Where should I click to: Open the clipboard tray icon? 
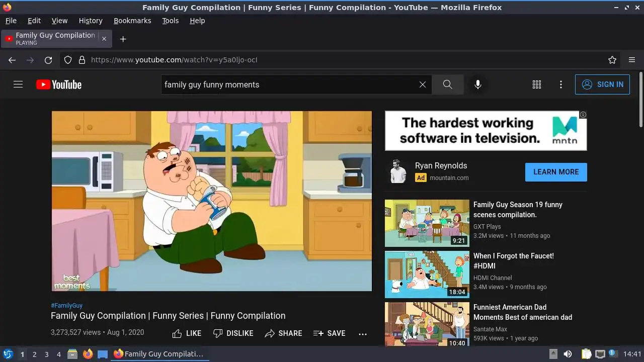click(x=586, y=354)
